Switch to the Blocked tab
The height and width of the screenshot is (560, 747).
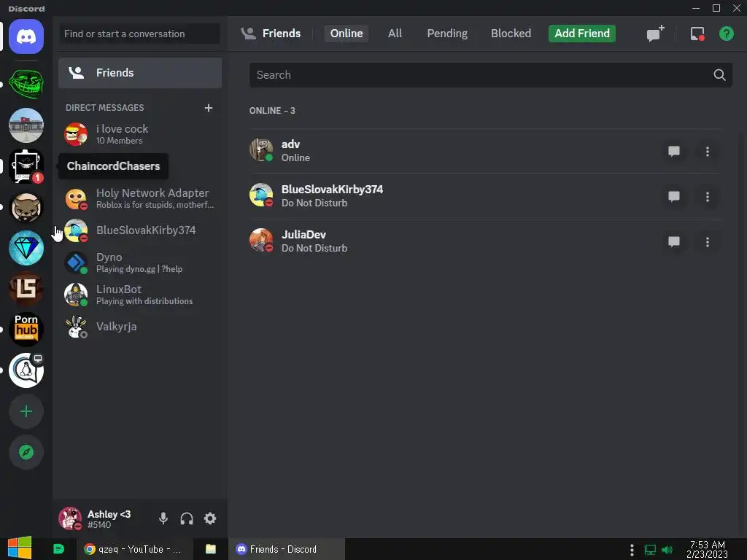point(511,34)
